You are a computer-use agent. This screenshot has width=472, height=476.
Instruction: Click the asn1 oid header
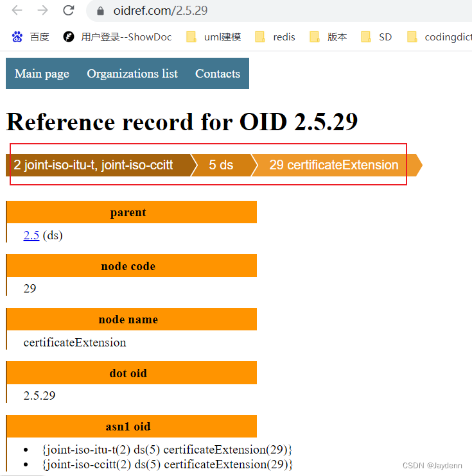pyautogui.click(x=132, y=427)
